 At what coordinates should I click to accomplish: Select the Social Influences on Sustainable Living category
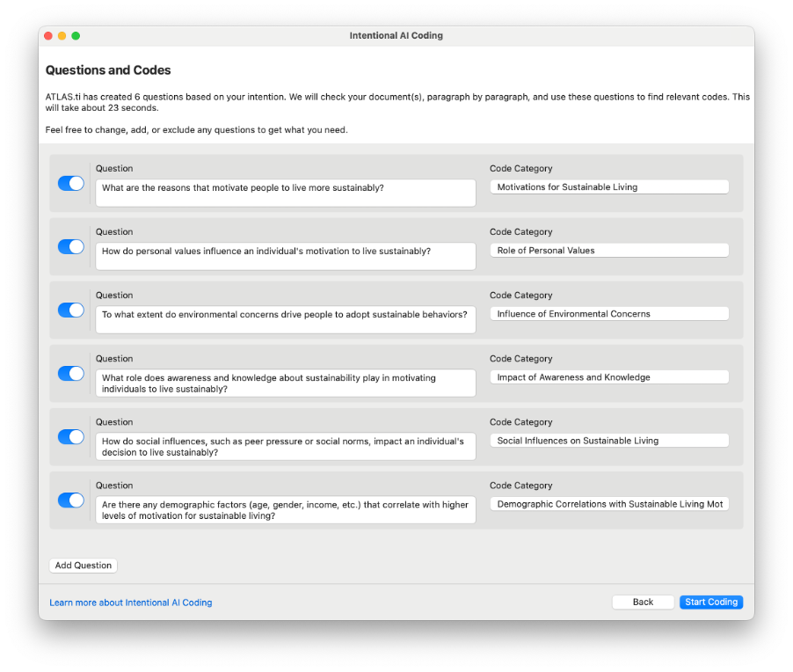(x=609, y=440)
